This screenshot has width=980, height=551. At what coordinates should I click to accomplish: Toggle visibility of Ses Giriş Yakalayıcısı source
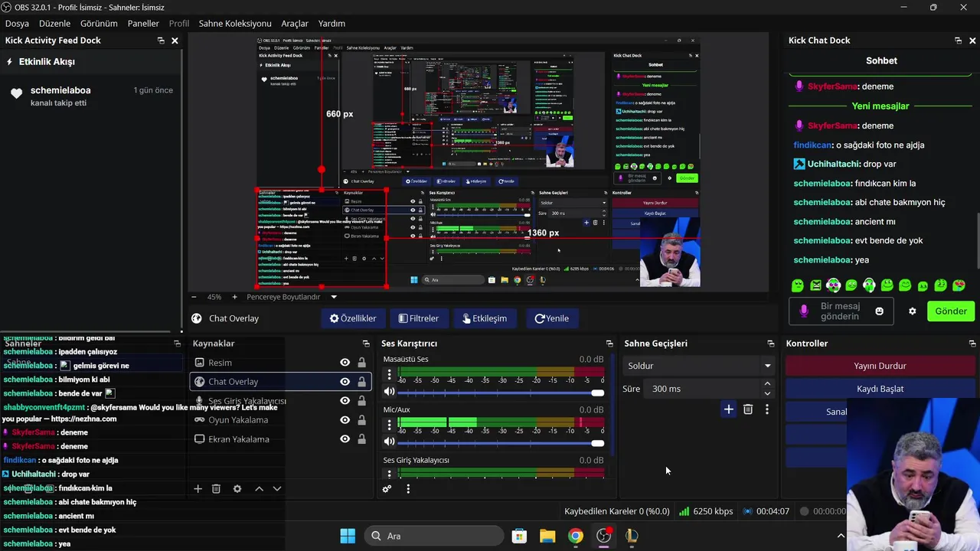pos(345,401)
